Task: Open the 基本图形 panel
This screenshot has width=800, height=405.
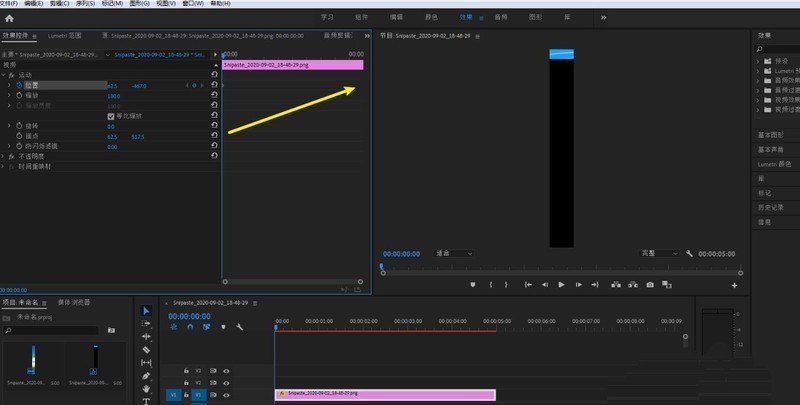Action: pos(771,134)
